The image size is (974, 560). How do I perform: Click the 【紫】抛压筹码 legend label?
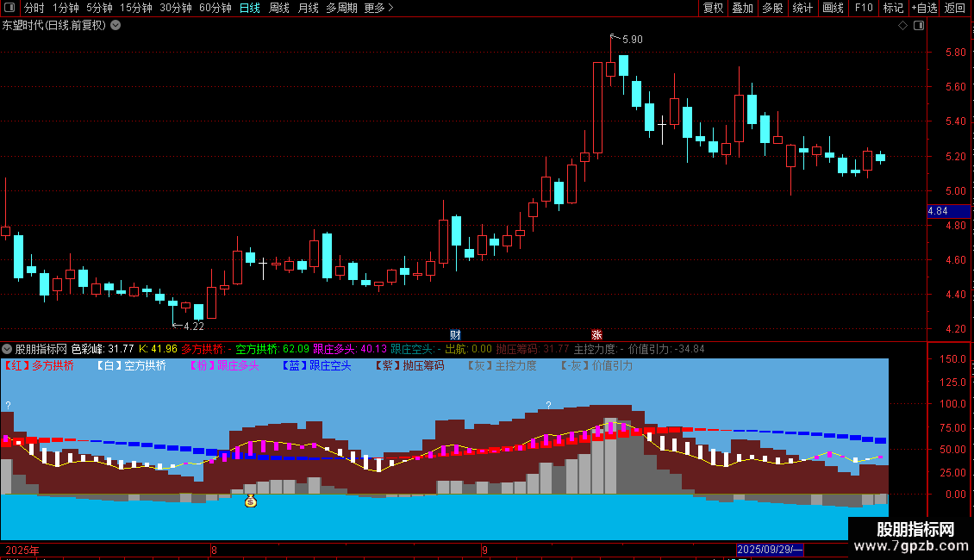(409, 365)
